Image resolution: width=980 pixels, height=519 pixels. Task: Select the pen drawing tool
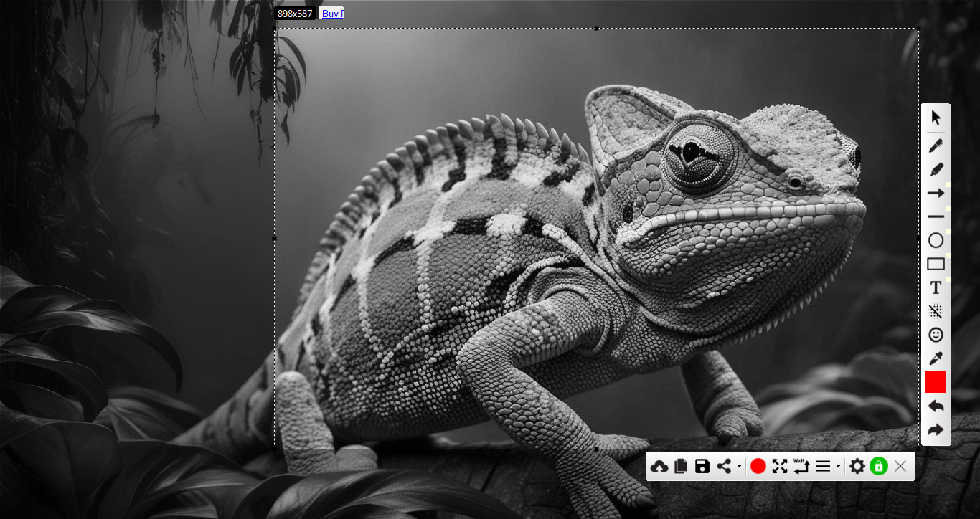click(936, 146)
